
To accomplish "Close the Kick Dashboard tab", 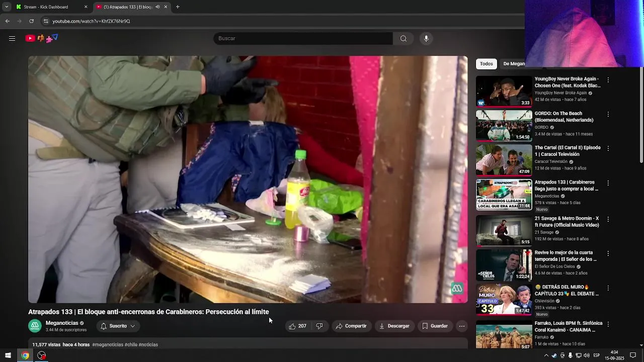I will [x=86, y=7].
